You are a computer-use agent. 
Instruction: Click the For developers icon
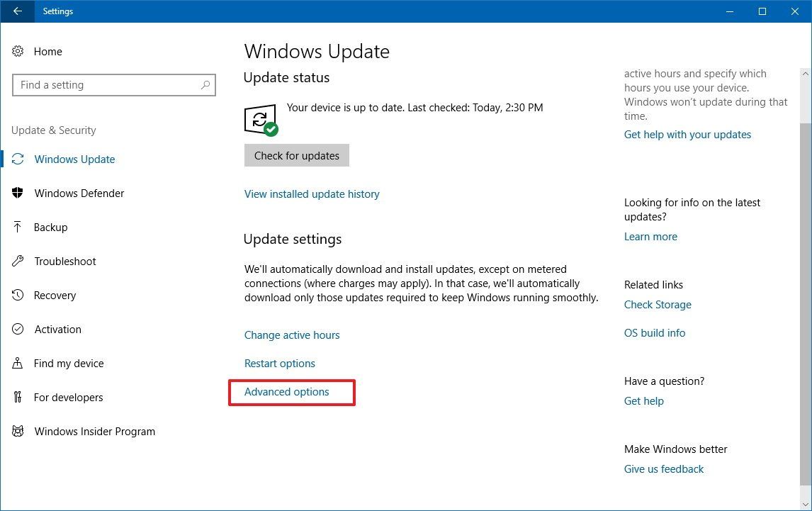click(x=18, y=397)
